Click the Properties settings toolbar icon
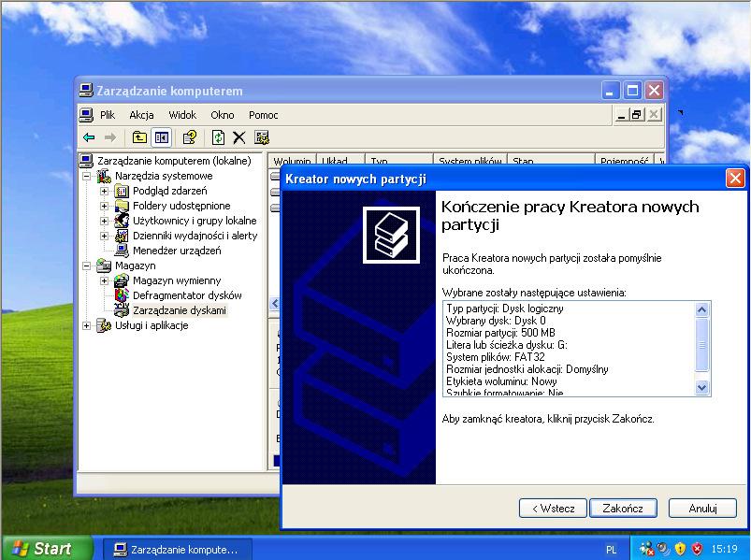The height and width of the screenshot is (560, 751). coord(262,137)
